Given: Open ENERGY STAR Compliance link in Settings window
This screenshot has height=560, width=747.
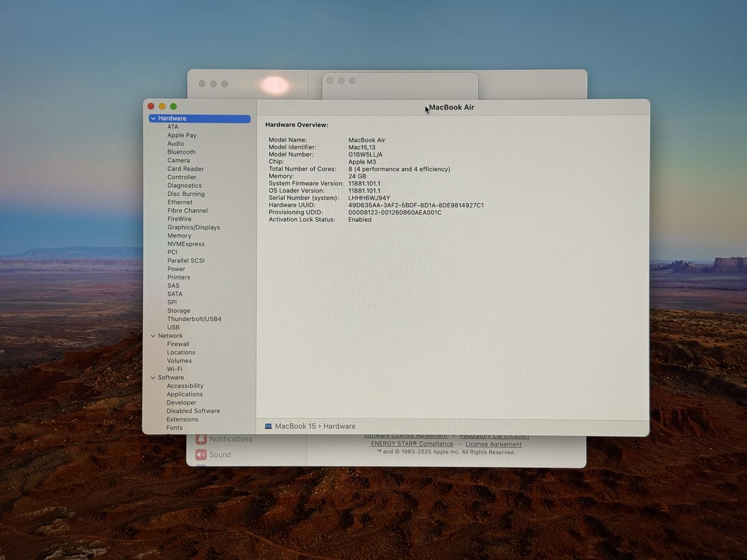Looking at the screenshot, I should pyautogui.click(x=412, y=444).
